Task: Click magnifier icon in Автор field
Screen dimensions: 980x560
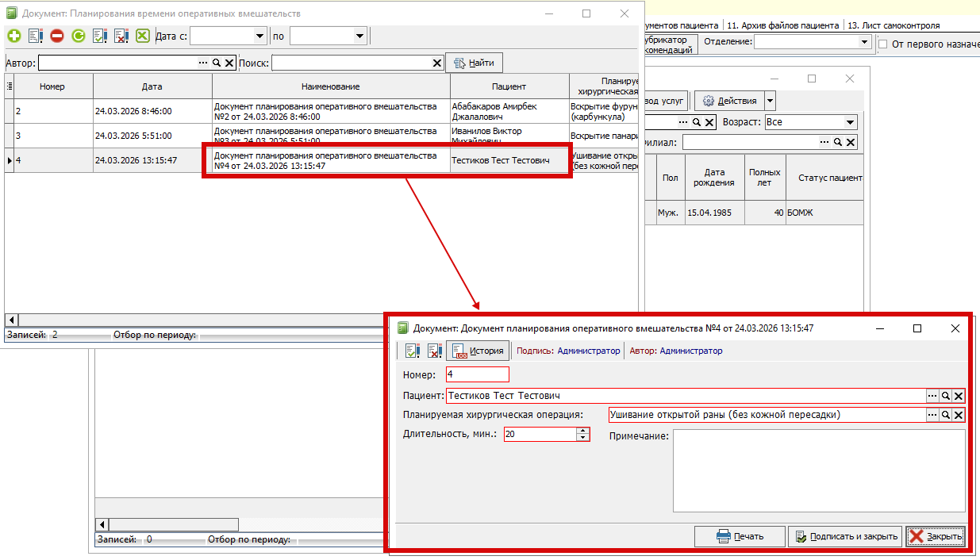Action: click(x=216, y=63)
